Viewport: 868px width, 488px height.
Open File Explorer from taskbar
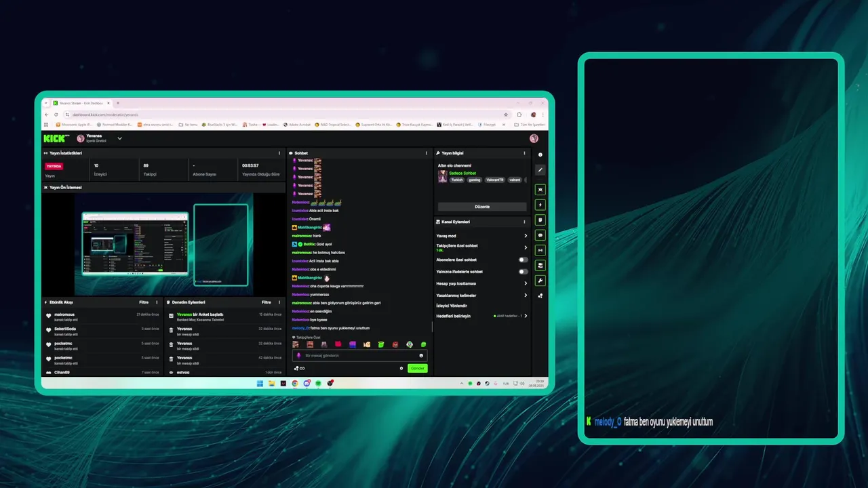271,383
